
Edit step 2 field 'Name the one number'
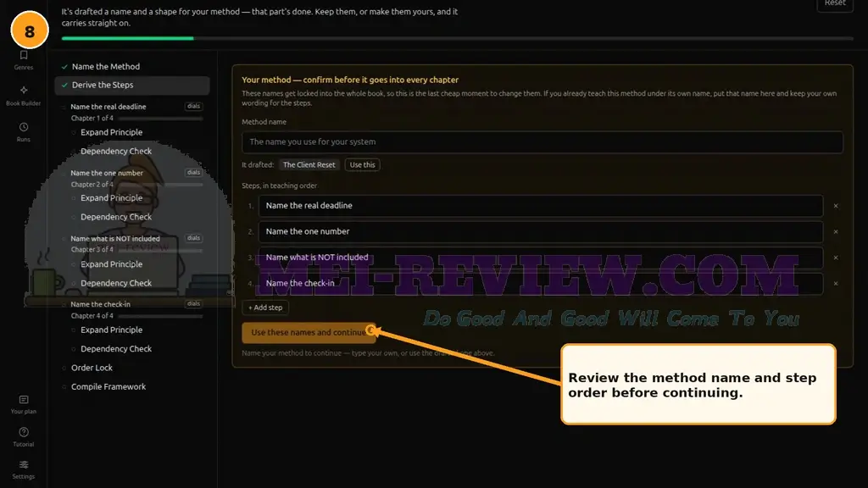click(540, 231)
